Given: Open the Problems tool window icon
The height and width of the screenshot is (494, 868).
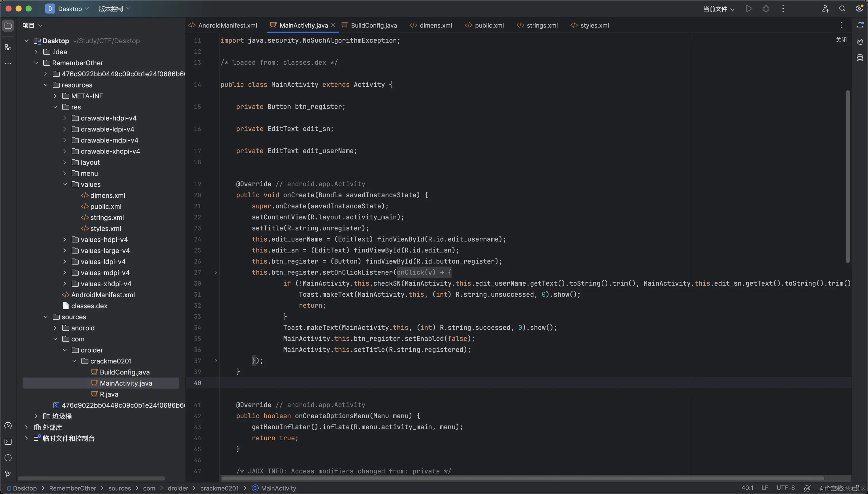Looking at the screenshot, I should coord(8,458).
